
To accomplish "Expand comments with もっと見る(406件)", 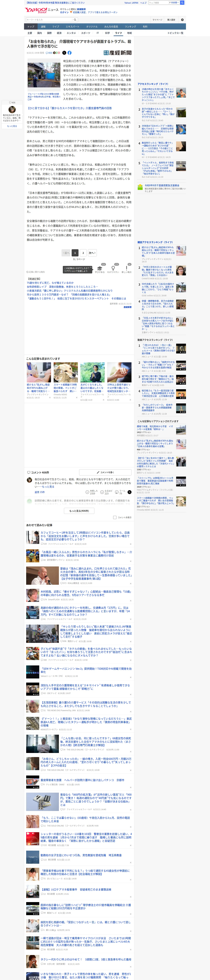I will pos(79,511).
